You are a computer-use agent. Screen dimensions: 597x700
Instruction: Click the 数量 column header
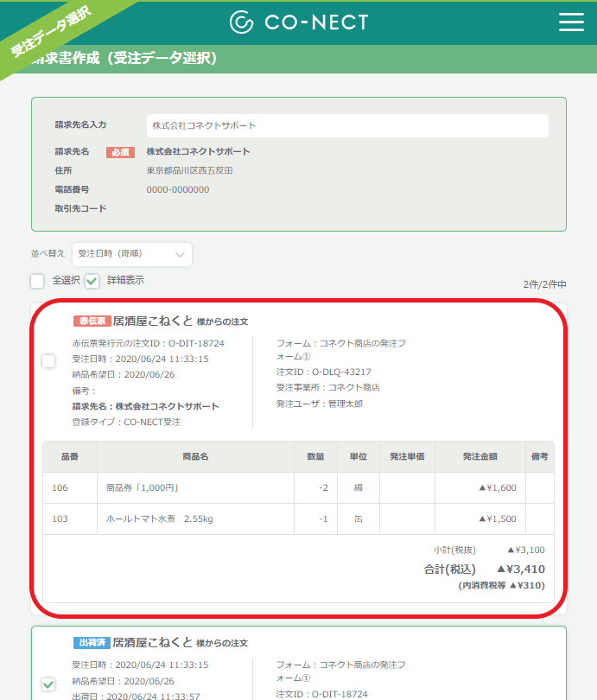click(x=315, y=456)
